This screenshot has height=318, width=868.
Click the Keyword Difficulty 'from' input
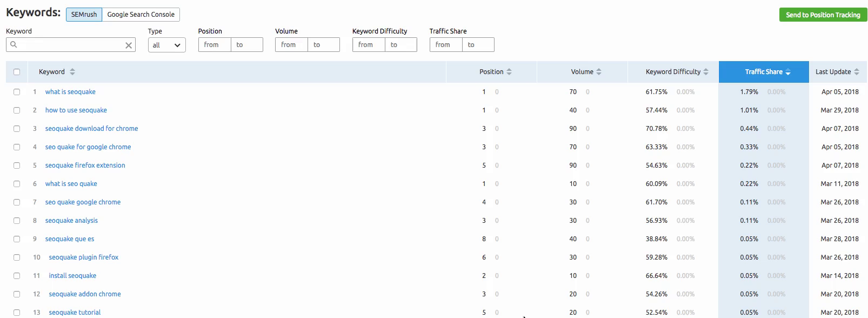[x=369, y=45]
